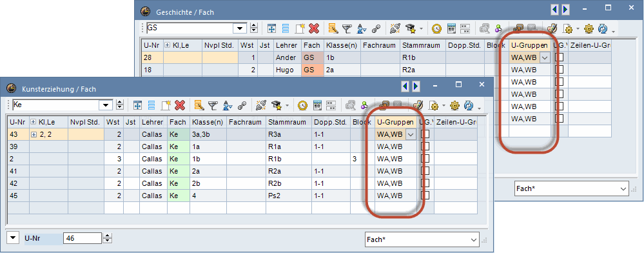Click Stammraum column header in Geschichte window
Image resolution: width=644 pixels, height=253 pixels.
coord(423,45)
